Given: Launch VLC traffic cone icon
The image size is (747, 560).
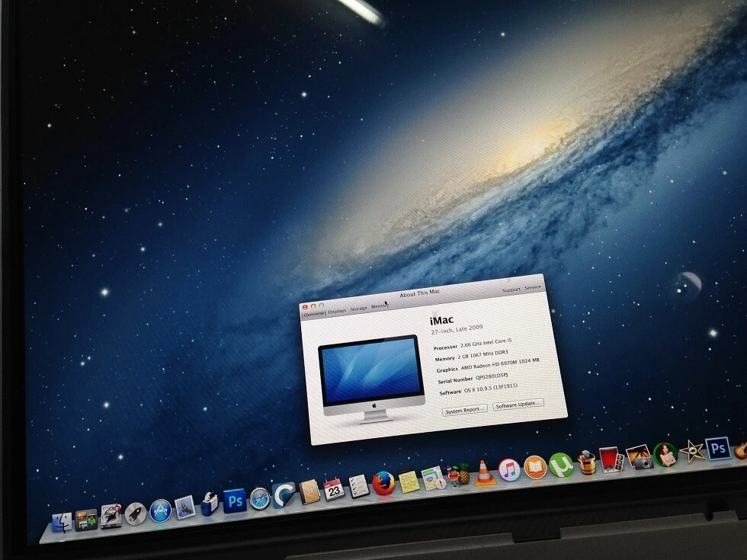Looking at the screenshot, I should pos(484,472).
